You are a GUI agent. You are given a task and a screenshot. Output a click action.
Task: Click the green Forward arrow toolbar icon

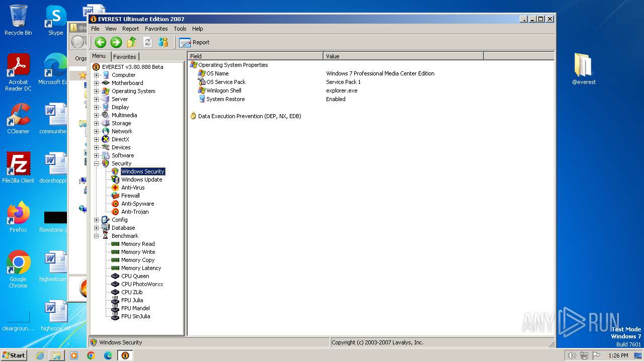pyautogui.click(x=116, y=42)
